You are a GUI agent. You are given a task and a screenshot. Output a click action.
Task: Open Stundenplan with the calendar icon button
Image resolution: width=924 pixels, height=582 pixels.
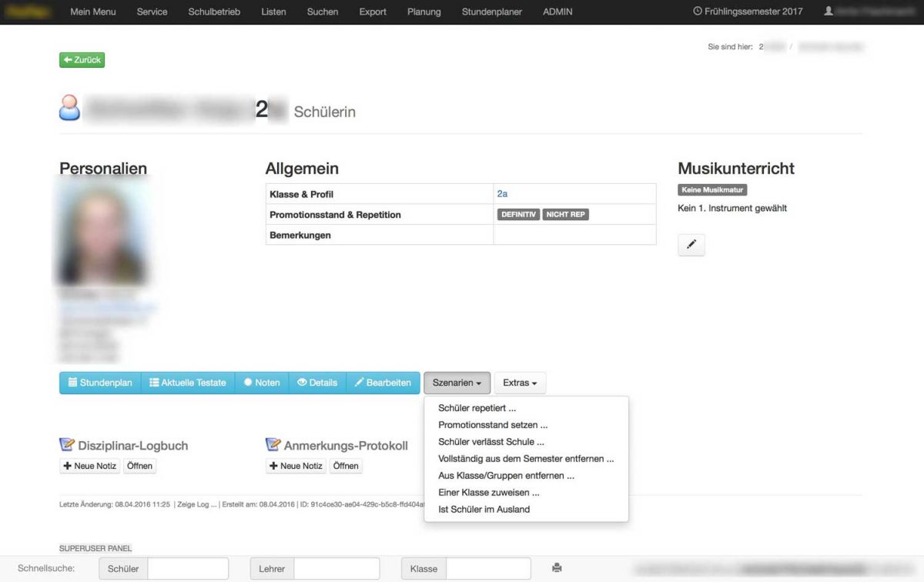tap(100, 383)
